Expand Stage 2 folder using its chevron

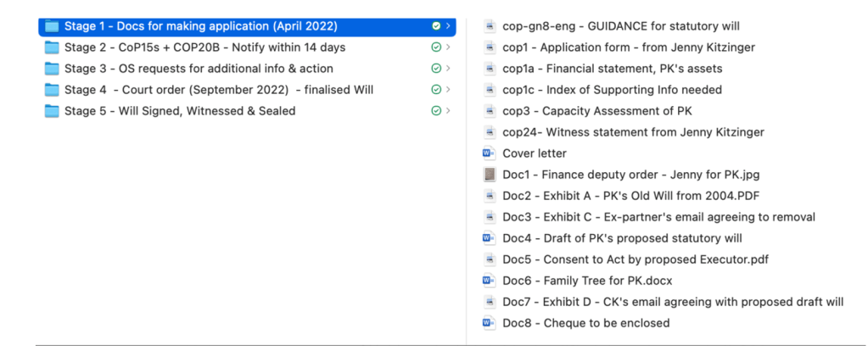click(x=448, y=47)
